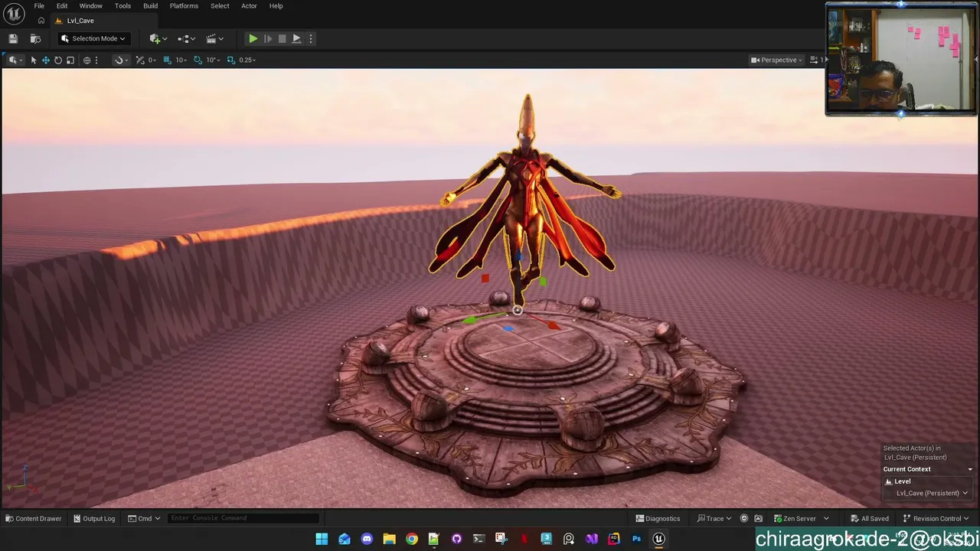Focus the Enter Console Command field
Image resolution: width=980 pixels, height=551 pixels.
[243, 518]
